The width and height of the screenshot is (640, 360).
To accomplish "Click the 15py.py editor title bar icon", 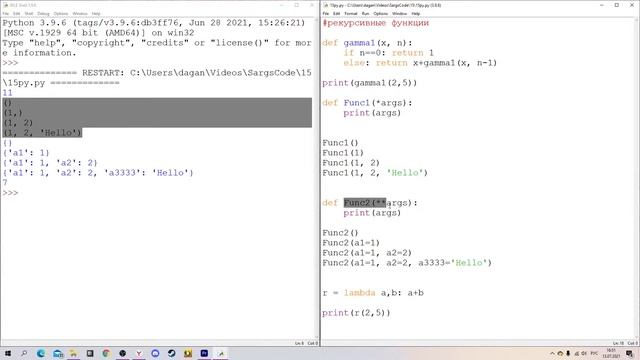I will tap(325, 5).
